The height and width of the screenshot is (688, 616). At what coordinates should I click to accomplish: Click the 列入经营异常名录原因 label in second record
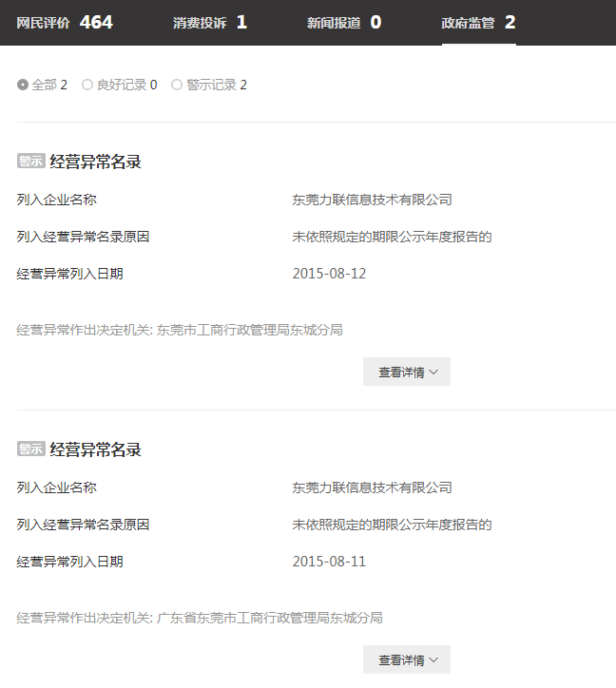pyautogui.click(x=83, y=525)
